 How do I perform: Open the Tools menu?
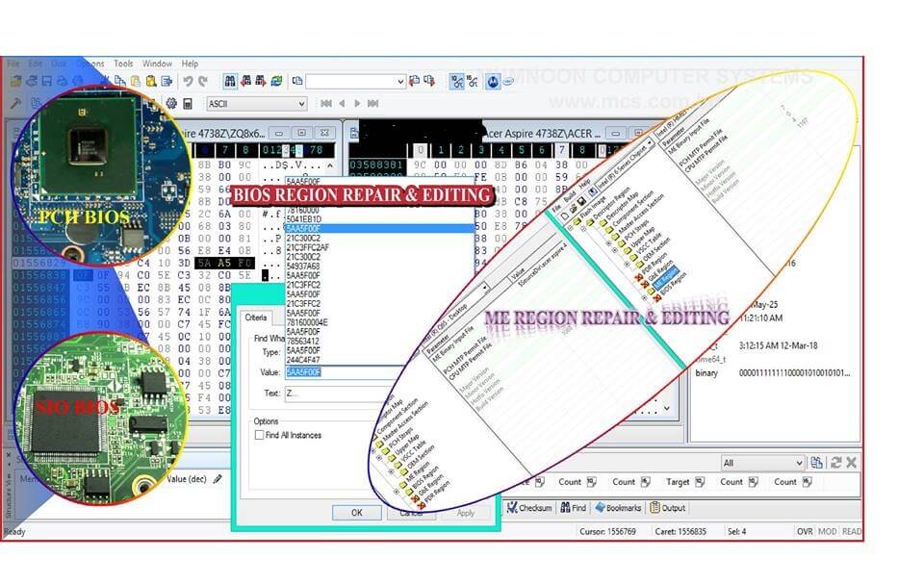pos(123,63)
